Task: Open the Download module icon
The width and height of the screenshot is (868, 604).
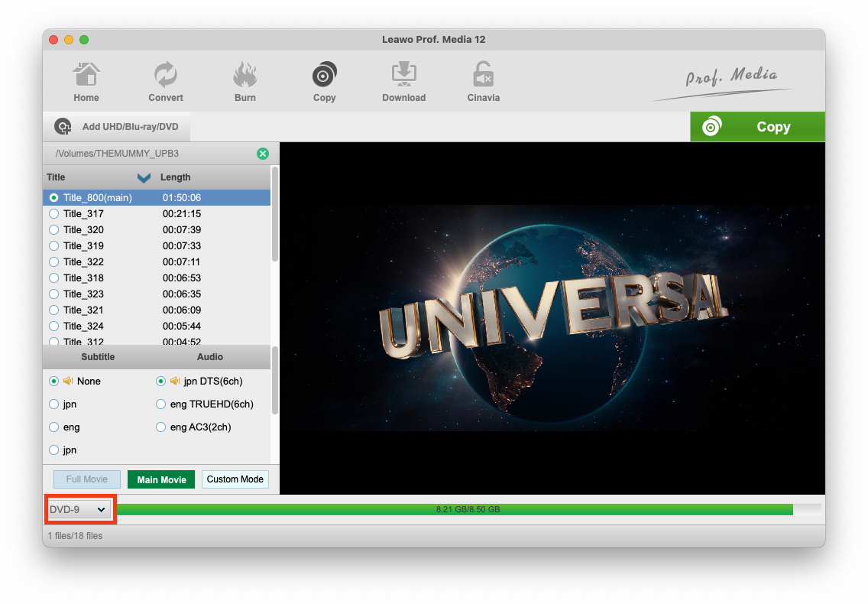Action: point(404,75)
